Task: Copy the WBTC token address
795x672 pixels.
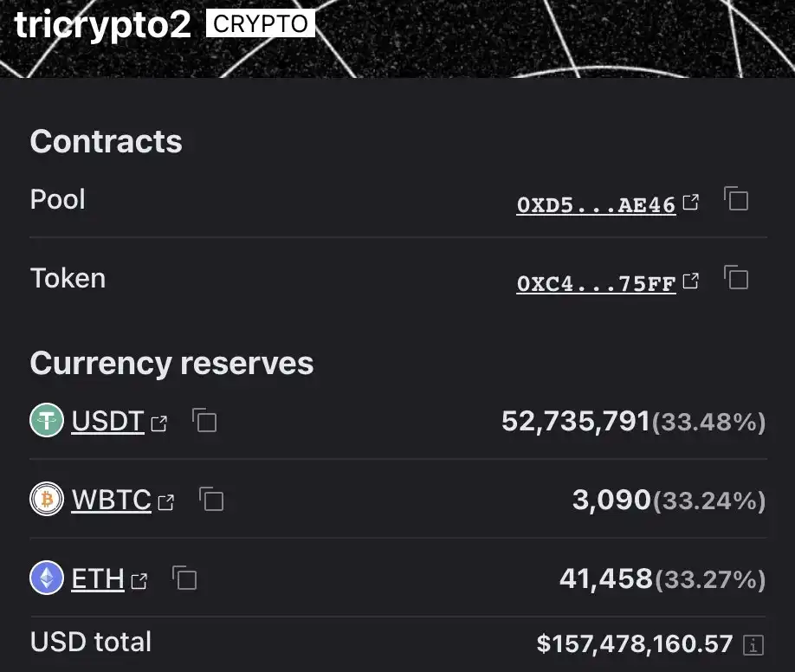Action: click(211, 500)
